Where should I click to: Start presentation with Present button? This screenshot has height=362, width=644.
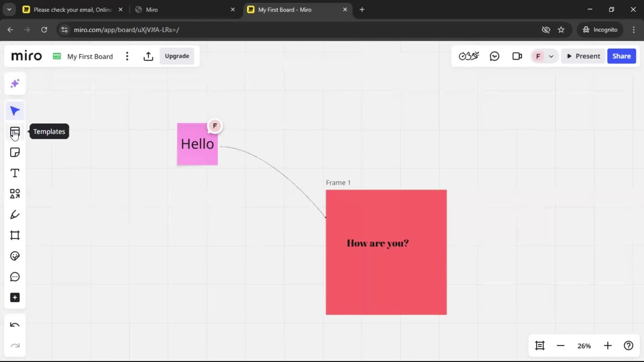pyautogui.click(x=583, y=56)
